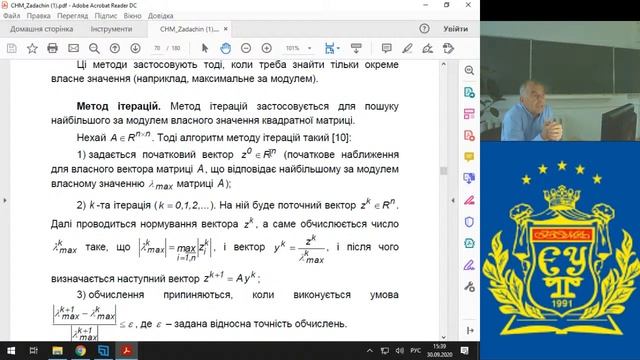This screenshot has height=360, width=640.
Task: Open Create PDF tool in the right panel
Action: click(x=469, y=136)
